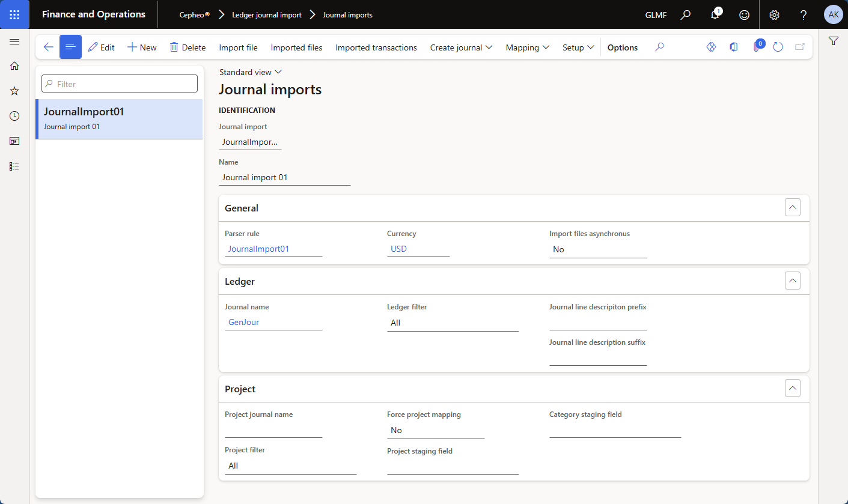Toggle Import files asynchronus field
This screenshot has width=848, height=504.
[597, 249]
